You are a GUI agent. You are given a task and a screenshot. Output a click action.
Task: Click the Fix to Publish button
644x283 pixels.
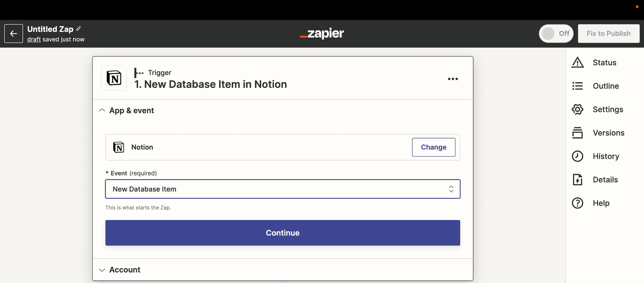[608, 34]
